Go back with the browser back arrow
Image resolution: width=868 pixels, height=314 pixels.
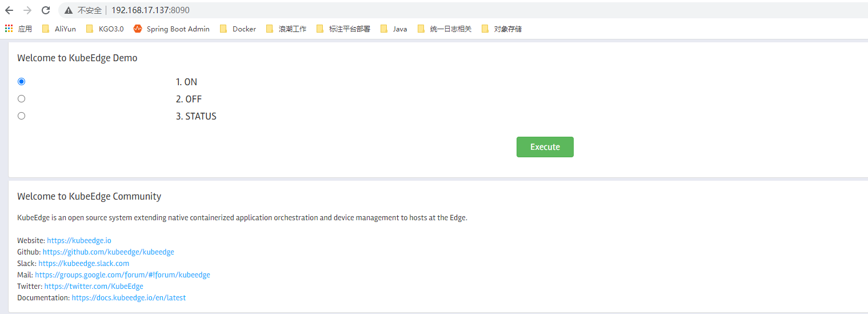click(9, 10)
